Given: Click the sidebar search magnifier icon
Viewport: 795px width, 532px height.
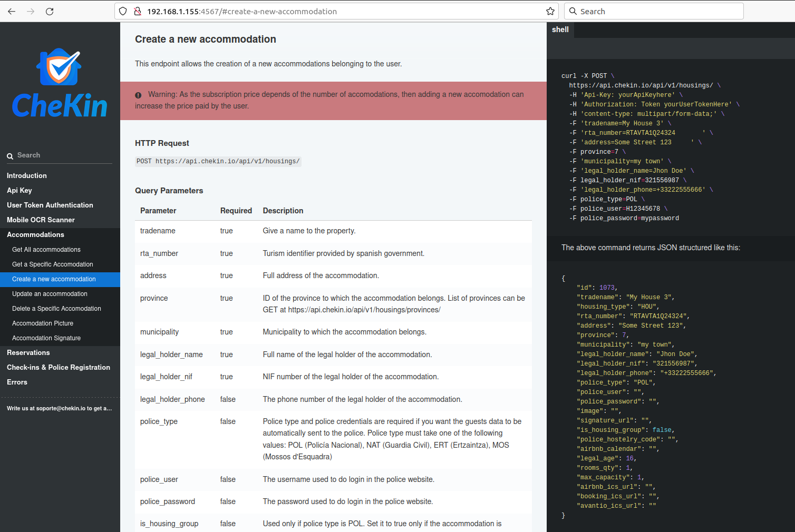Looking at the screenshot, I should coord(10,156).
